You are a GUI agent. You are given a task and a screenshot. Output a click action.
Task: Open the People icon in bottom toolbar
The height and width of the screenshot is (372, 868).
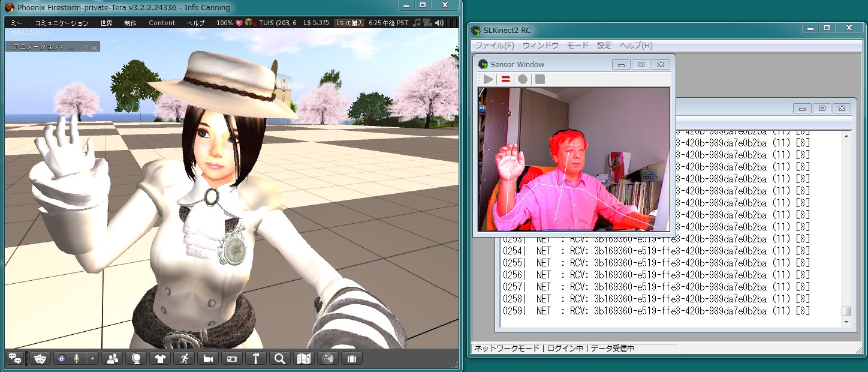pos(112,358)
